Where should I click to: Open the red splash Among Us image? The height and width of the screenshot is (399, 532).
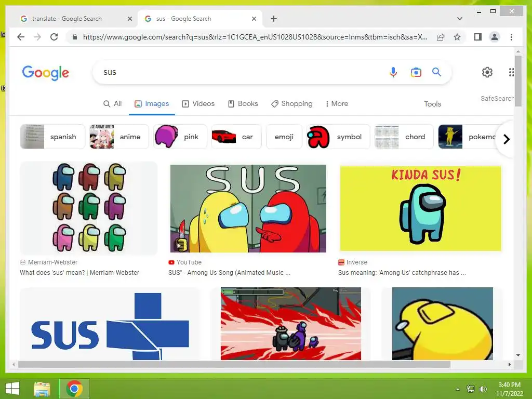291,324
